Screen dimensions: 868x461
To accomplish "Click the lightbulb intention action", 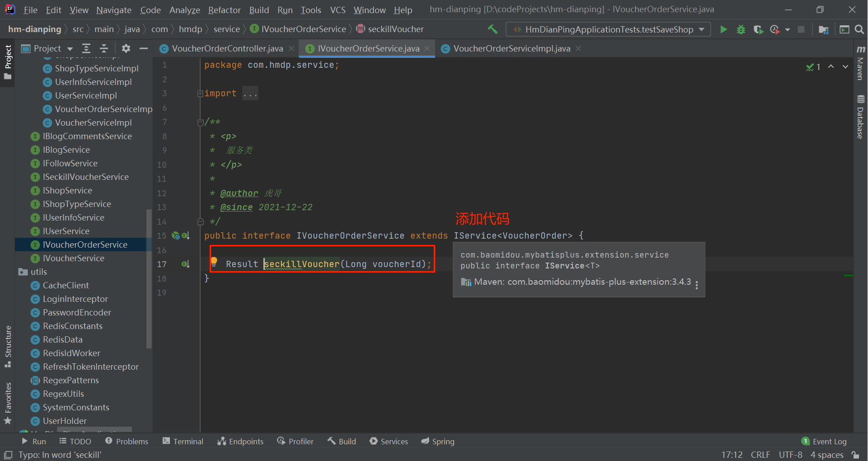I will click(214, 262).
